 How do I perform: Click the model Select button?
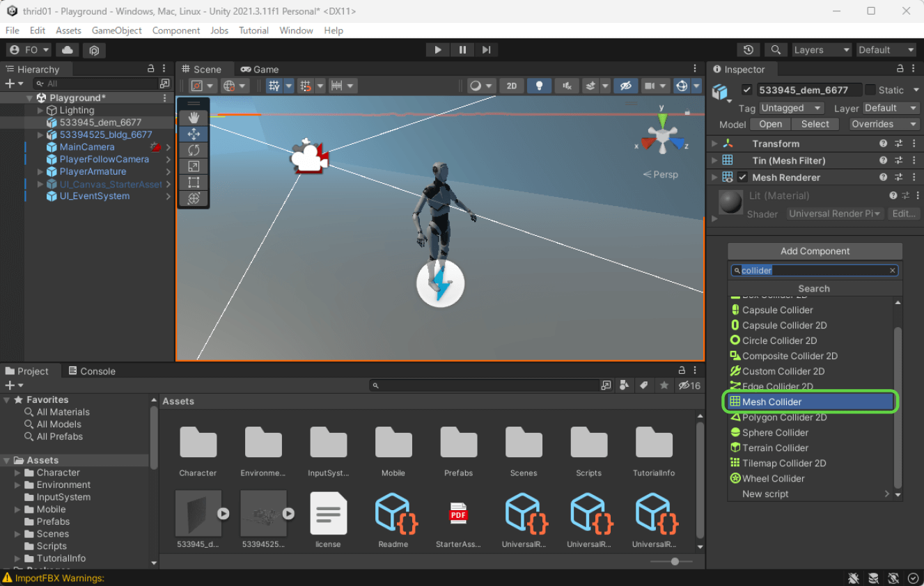(x=815, y=124)
